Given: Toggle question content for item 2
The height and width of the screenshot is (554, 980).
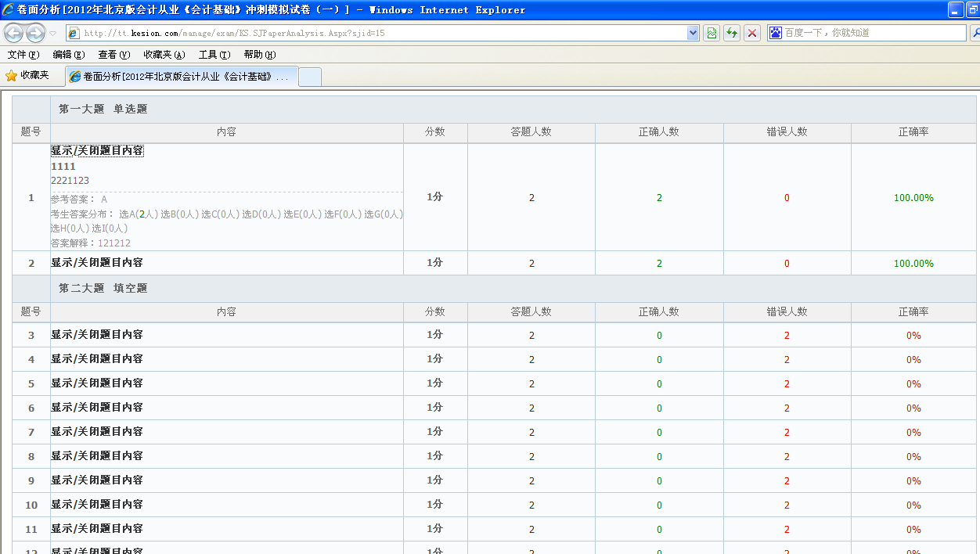Looking at the screenshot, I should pyautogui.click(x=97, y=263).
